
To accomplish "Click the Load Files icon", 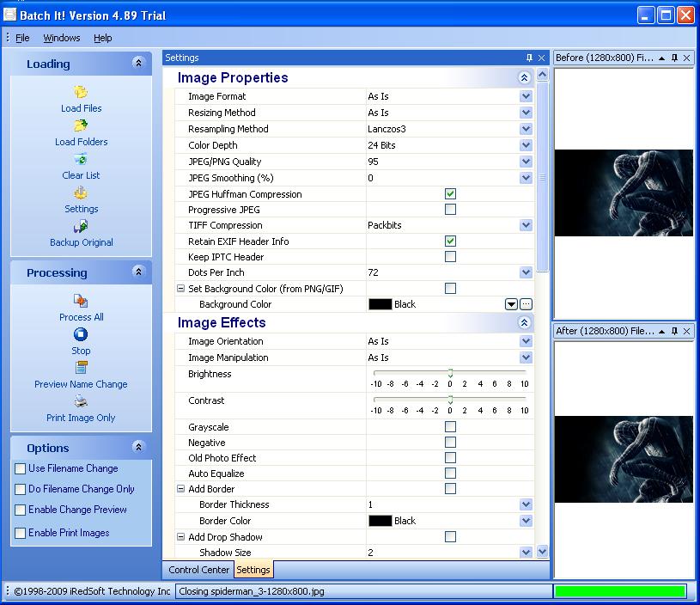I will coord(81,92).
